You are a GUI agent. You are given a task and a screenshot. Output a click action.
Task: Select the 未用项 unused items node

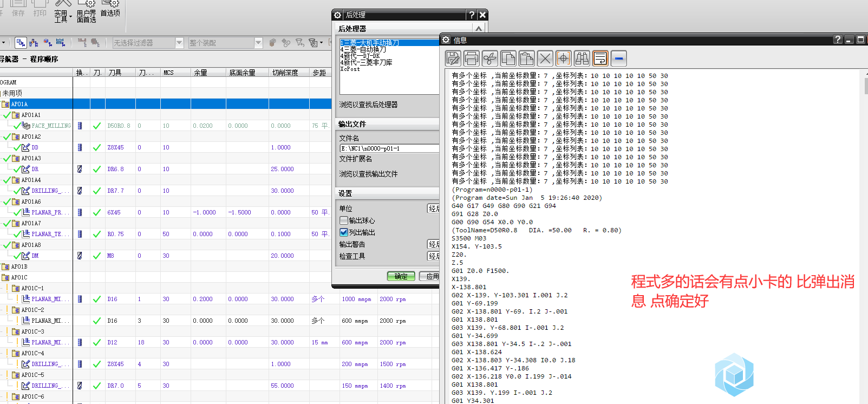pyautogui.click(x=12, y=93)
